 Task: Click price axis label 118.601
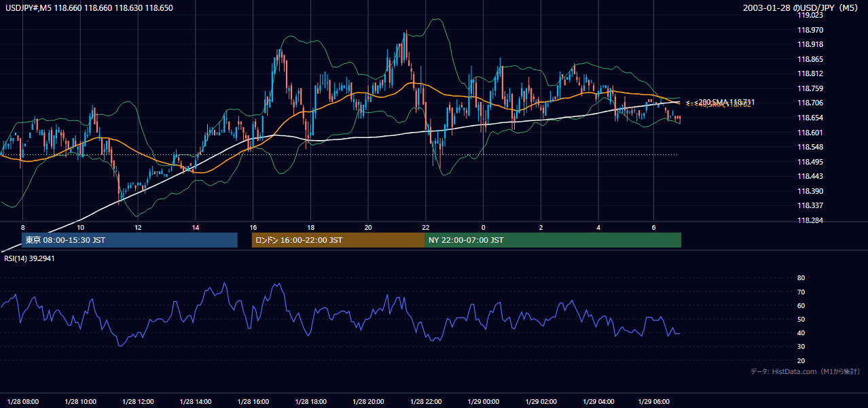[x=810, y=133]
